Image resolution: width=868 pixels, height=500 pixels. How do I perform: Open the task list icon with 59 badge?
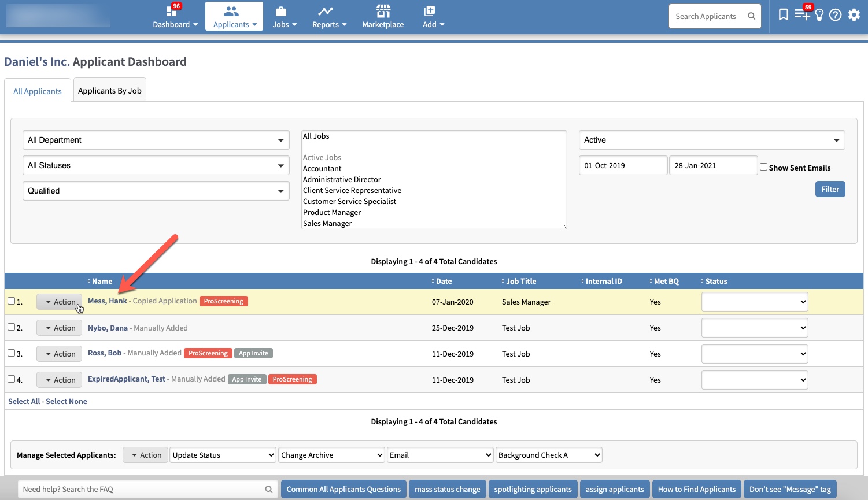coord(801,15)
